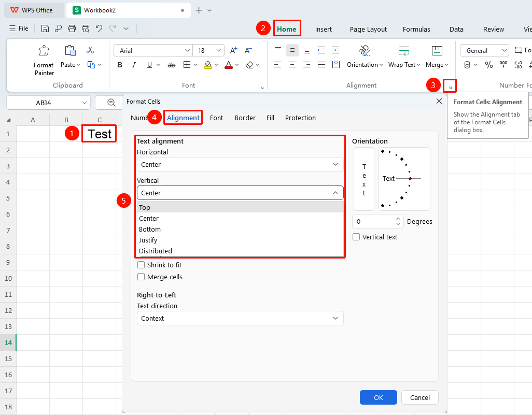Switch to the Protection tab
The width and height of the screenshot is (532, 415).
point(300,118)
